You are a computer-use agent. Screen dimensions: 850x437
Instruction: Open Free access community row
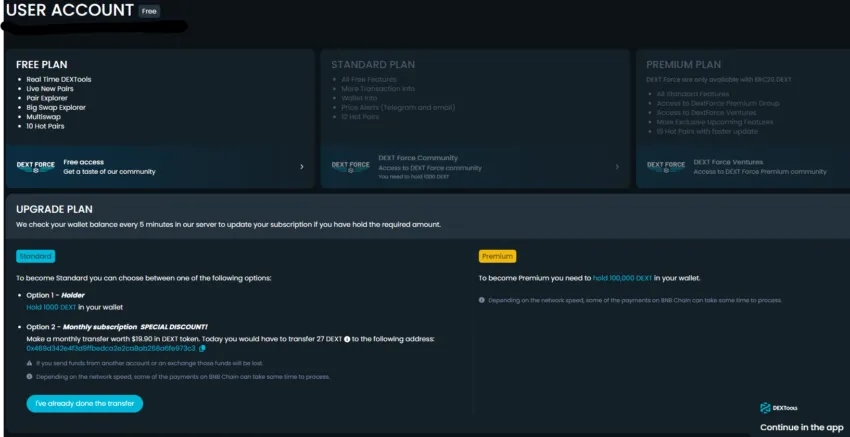coord(160,166)
